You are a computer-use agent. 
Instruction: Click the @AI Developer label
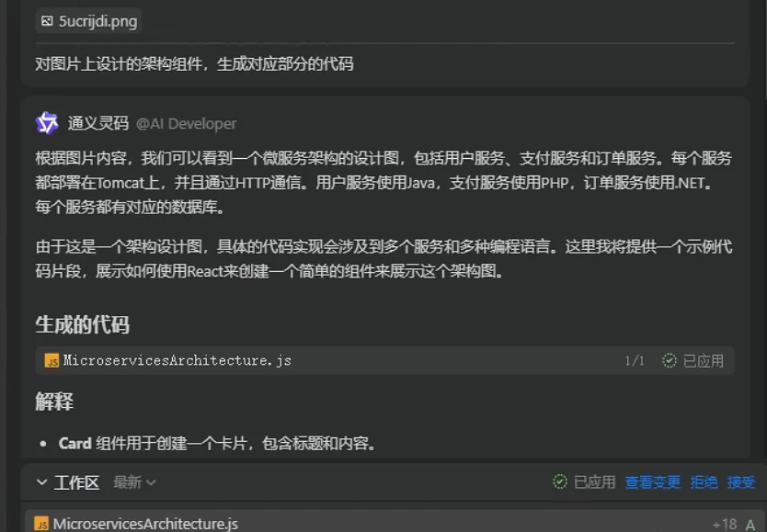tap(186, 124)
